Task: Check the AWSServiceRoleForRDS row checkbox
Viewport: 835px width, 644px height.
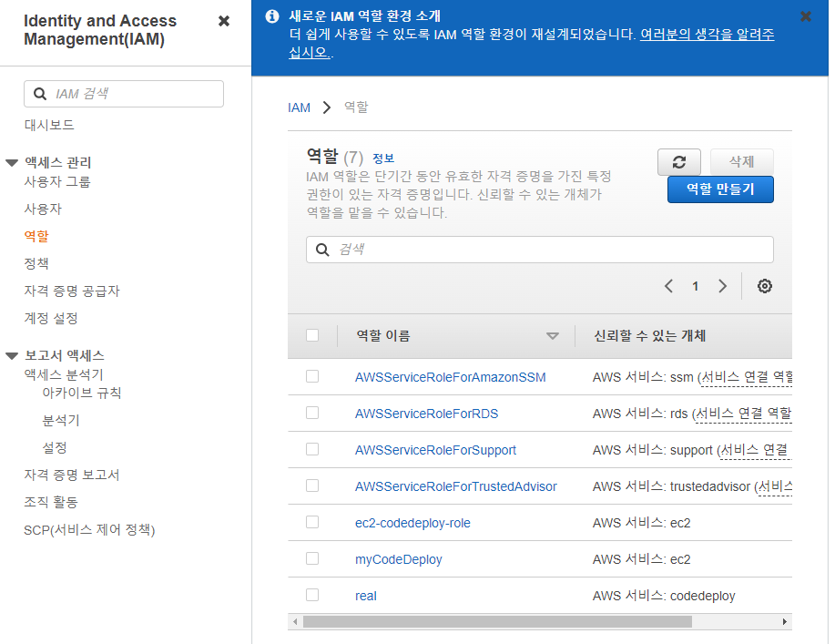Action: point(312,413)
